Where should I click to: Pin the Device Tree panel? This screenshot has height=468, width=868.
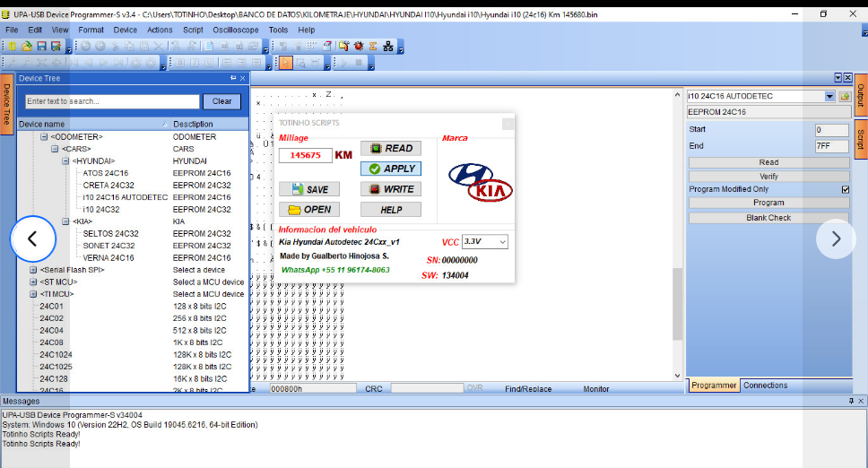point(231,79)
